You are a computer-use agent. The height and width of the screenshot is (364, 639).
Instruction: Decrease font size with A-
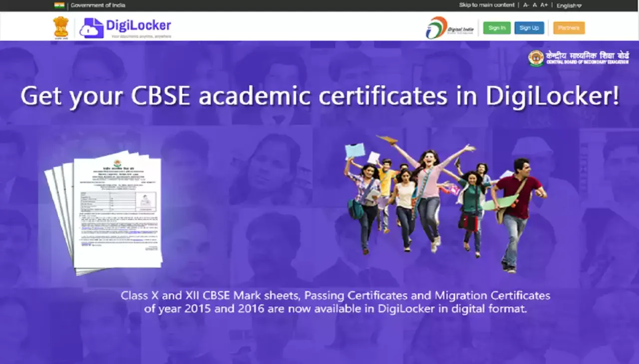pyautogui.click(x=526, y=5)
